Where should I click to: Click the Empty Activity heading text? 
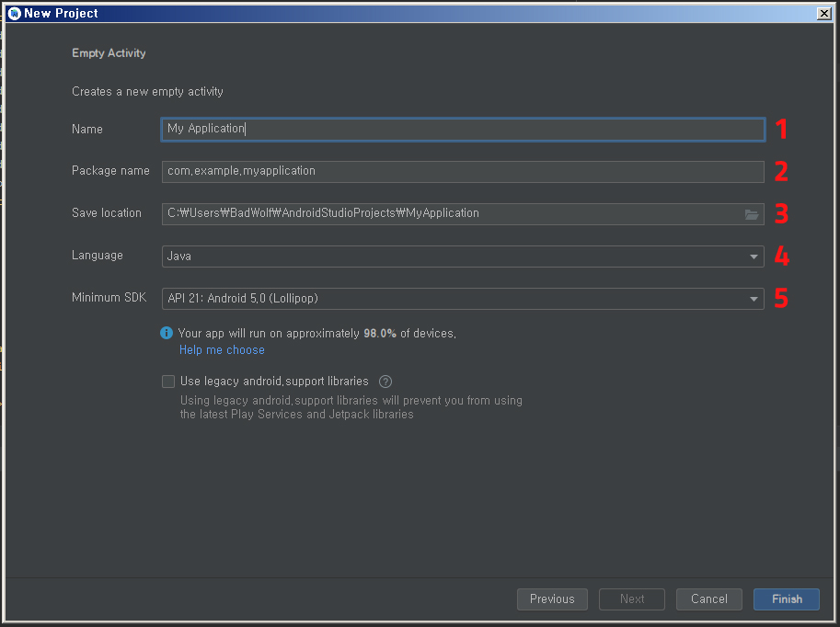click(109, 53)
